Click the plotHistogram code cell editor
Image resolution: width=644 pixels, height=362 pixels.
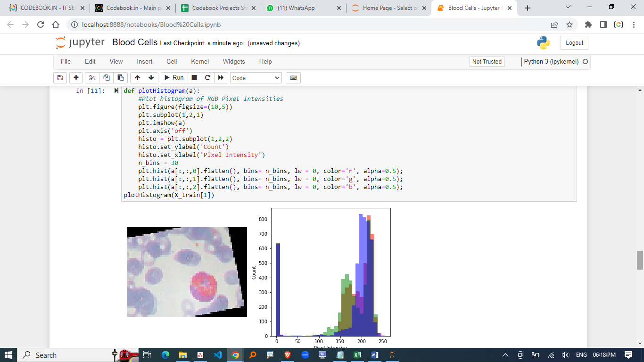tap(349, 143)
